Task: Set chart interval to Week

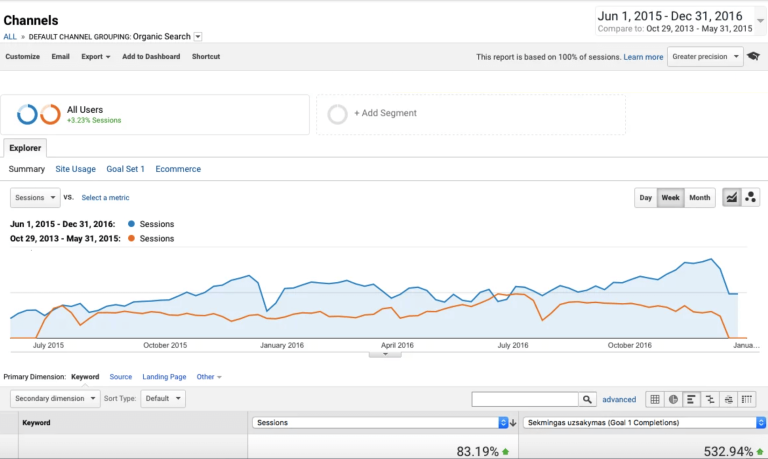Action: pyautogui.click(x=670, y=198)
